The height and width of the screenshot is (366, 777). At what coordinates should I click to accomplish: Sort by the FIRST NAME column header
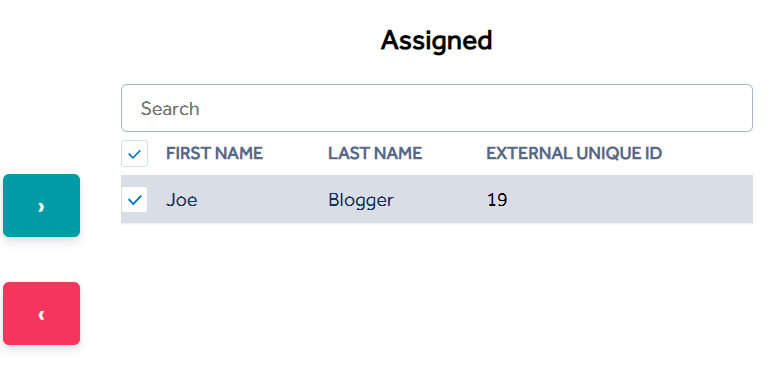click(214, 154)
